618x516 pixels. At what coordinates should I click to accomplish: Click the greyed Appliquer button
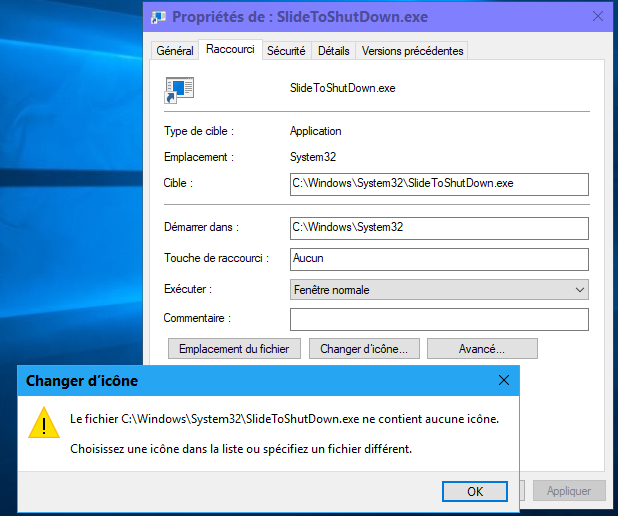pos(569,491)
